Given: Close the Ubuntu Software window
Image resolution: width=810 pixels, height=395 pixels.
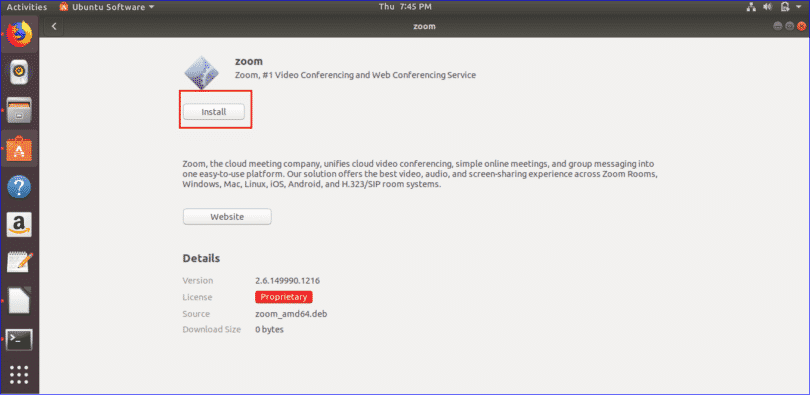Looking at the screenshot, I should click(x=801, y=26).
